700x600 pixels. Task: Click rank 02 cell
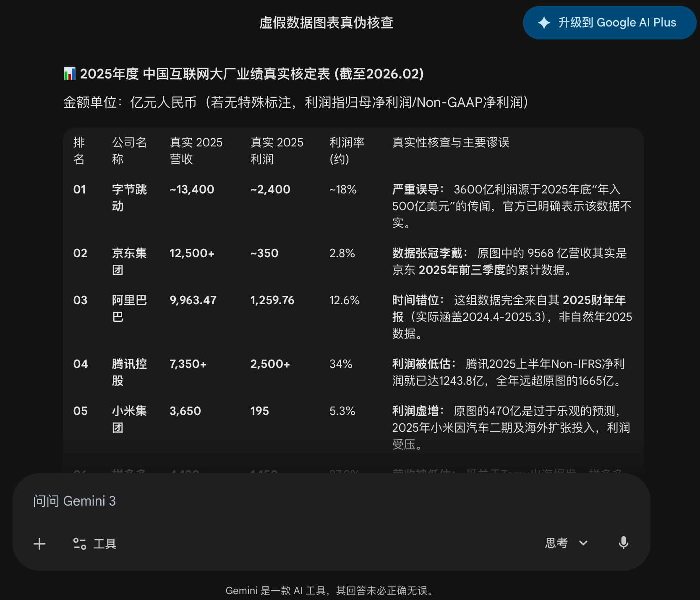coord(80,253)
